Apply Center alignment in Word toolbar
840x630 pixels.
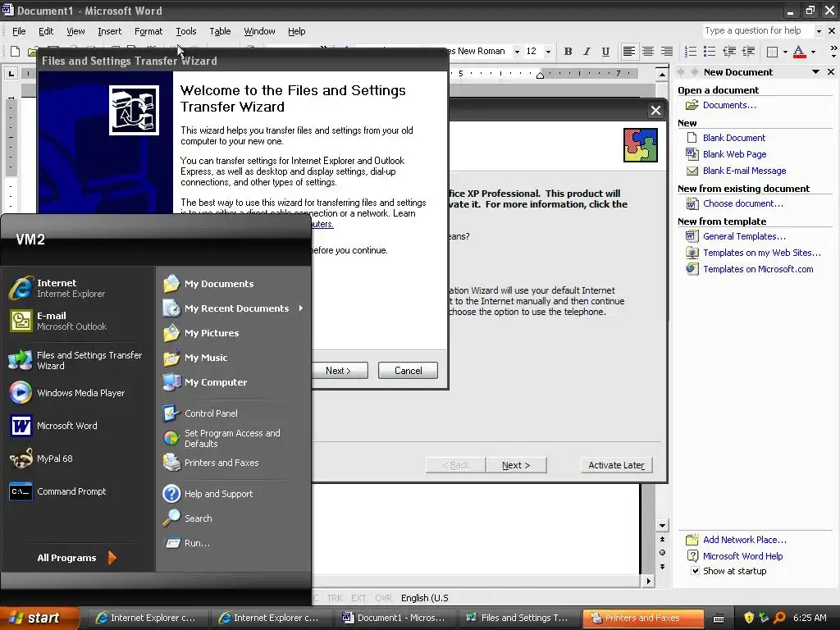(x=648, y=52)
